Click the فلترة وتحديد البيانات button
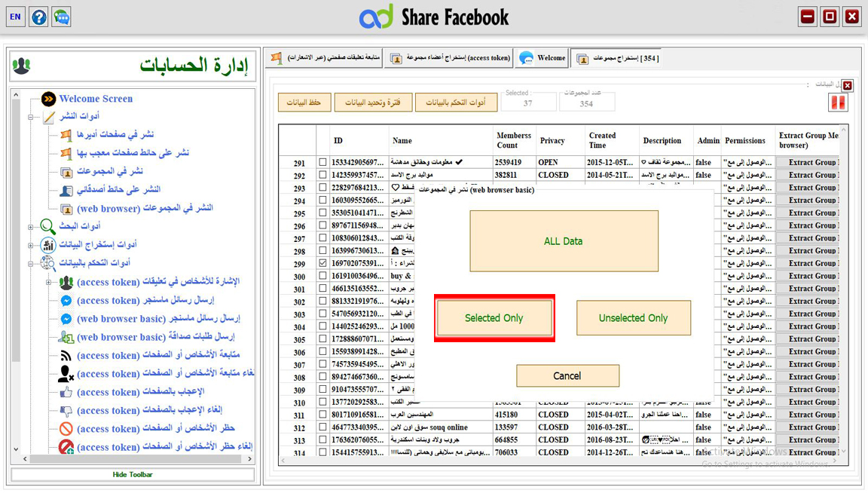The width and height of the screenshot is (868, 493). (x=373, y=103)
